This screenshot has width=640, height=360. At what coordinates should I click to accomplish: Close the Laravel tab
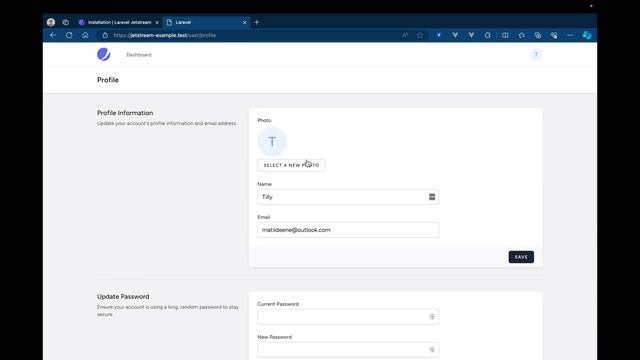[x=244, y=22]
